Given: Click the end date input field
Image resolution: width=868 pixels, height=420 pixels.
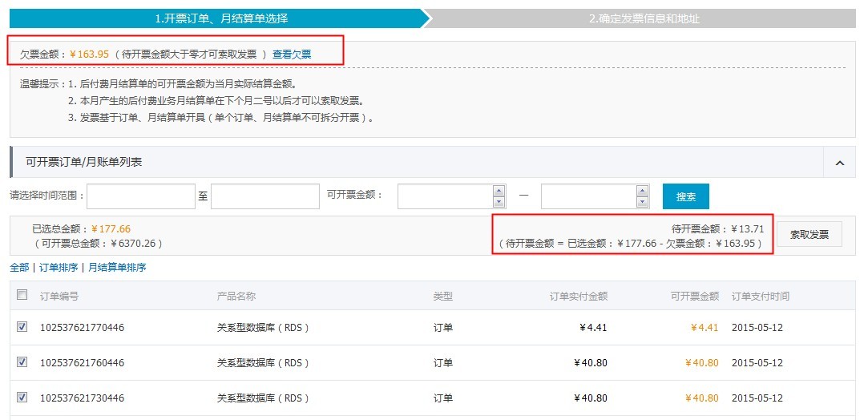Looking at the screenshot, I should 265,196.
